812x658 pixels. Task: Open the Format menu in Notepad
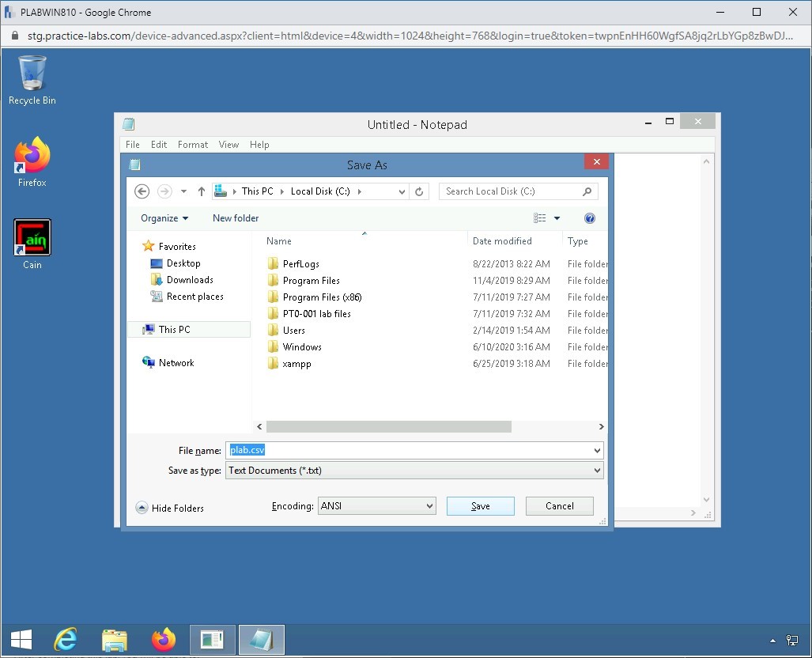pyautogui.click(x=193, y=145)
